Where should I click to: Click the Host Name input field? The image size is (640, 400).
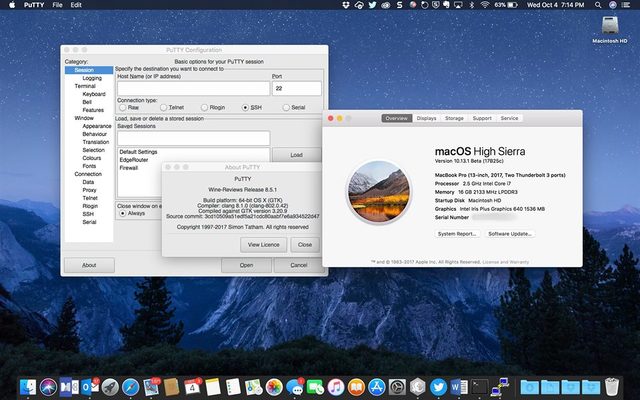(193, 88)
